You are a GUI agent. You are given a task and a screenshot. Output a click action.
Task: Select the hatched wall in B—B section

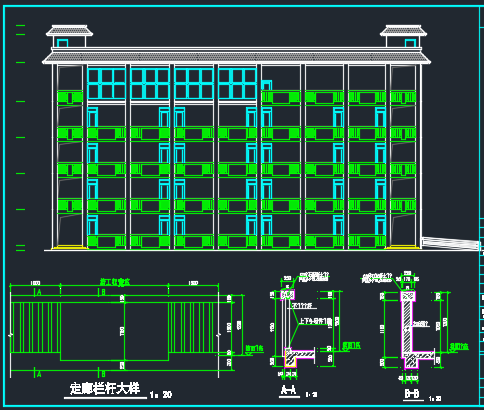coord(407,327)
